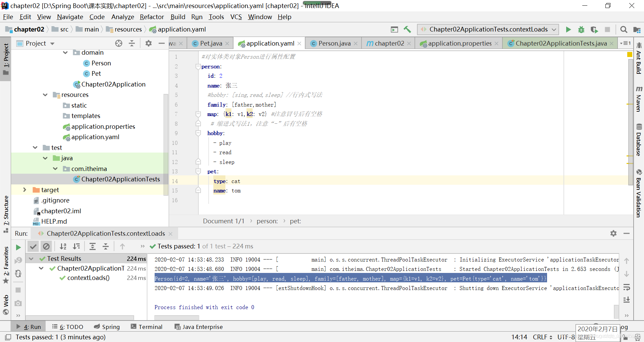Collapse the resources folder node
The height and width of the screenshot is (342, 644).
[x=45, y=95]
